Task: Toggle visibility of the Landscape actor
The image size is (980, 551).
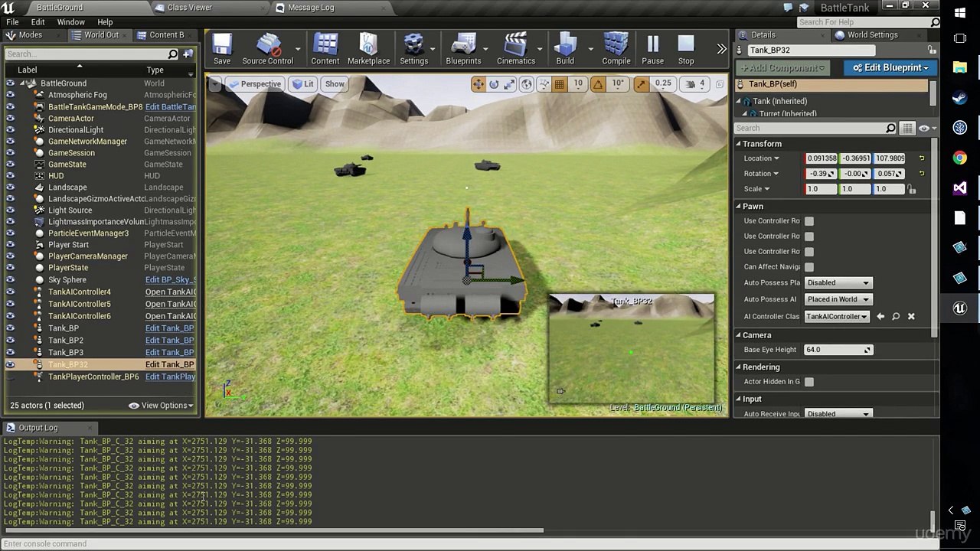Action: pyautogui.click(x=10, y=187)
